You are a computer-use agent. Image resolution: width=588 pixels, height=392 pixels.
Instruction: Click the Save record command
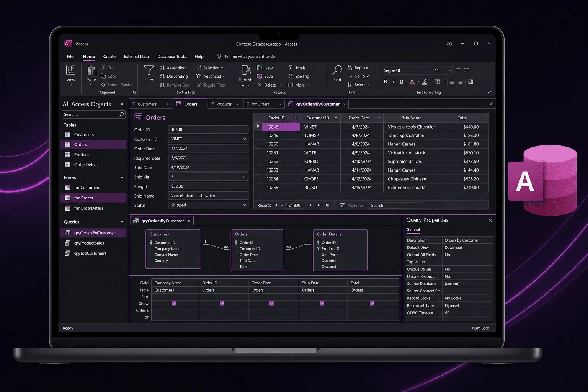265,76
